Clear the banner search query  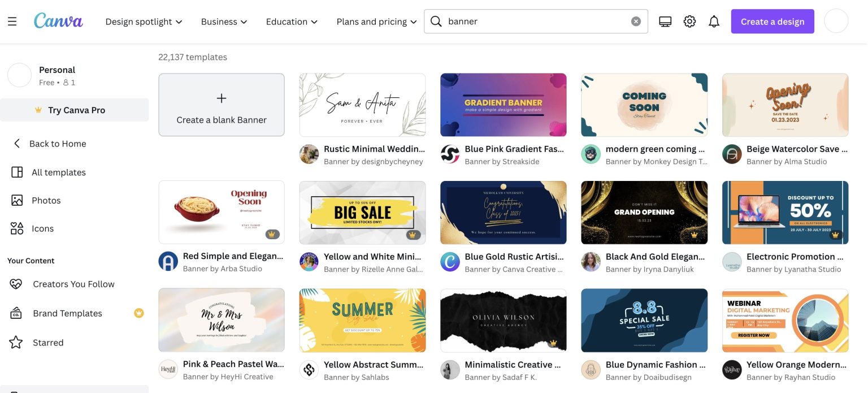pyautogui.click(x=635, y=21)
